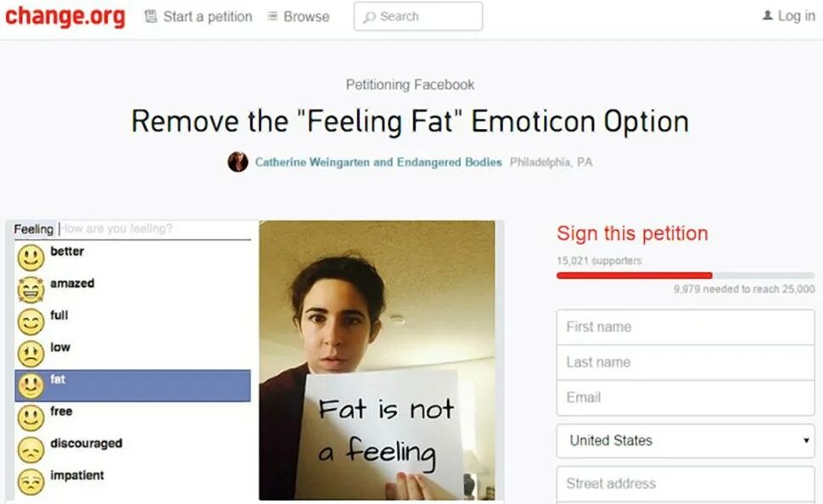Click the Start a petition document icon

click(x=151, y=16)
